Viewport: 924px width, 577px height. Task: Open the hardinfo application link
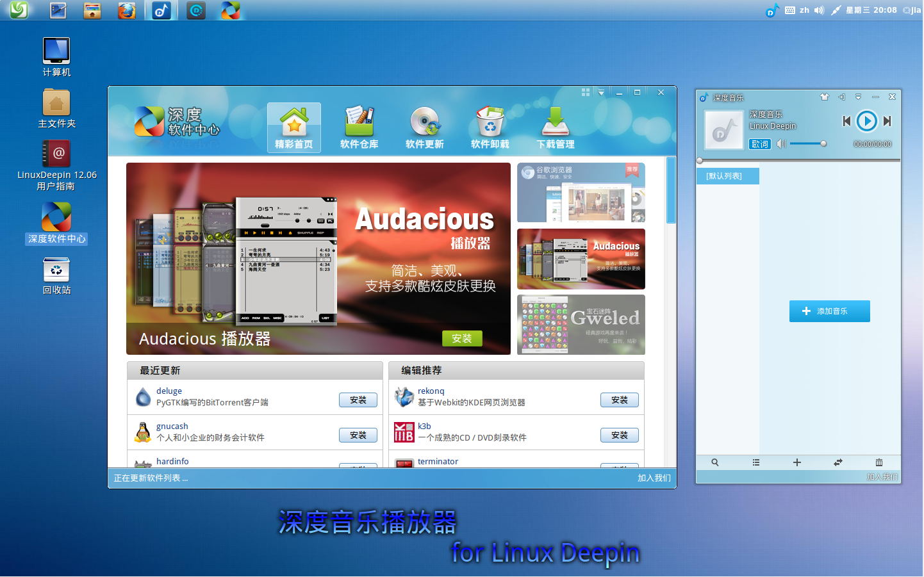[172, 462]
